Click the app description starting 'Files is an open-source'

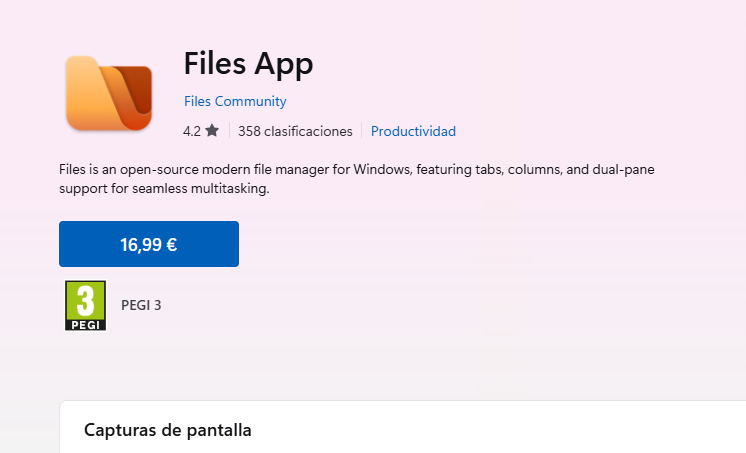[357, 179]
